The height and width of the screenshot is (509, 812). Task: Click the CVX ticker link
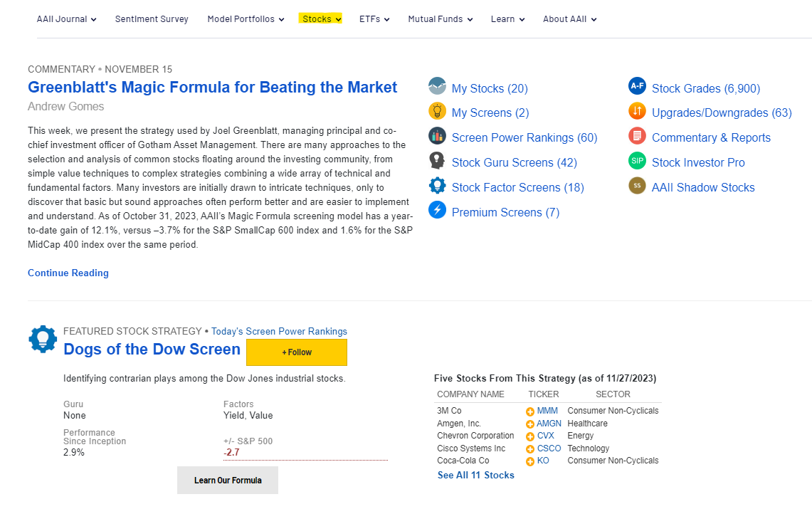546,436
